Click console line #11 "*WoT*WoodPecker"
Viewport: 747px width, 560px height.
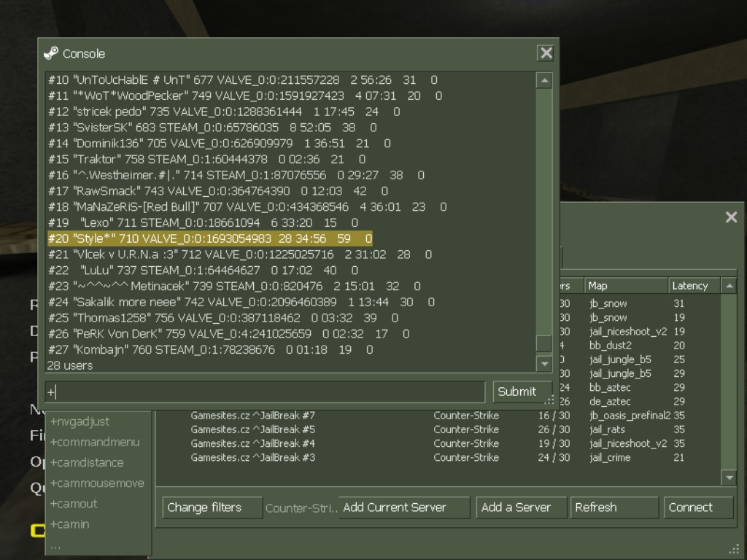[245, 96]
